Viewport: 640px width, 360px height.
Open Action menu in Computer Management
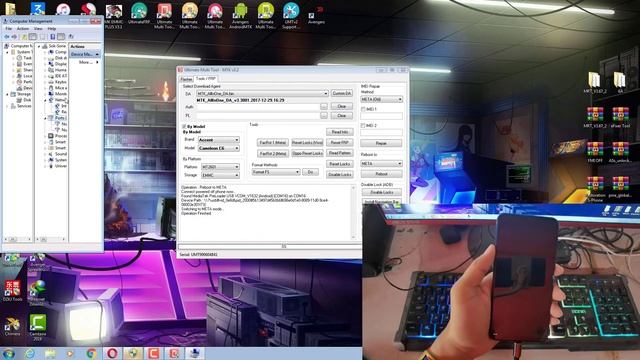pyautogui.click(x=23, y=29)
